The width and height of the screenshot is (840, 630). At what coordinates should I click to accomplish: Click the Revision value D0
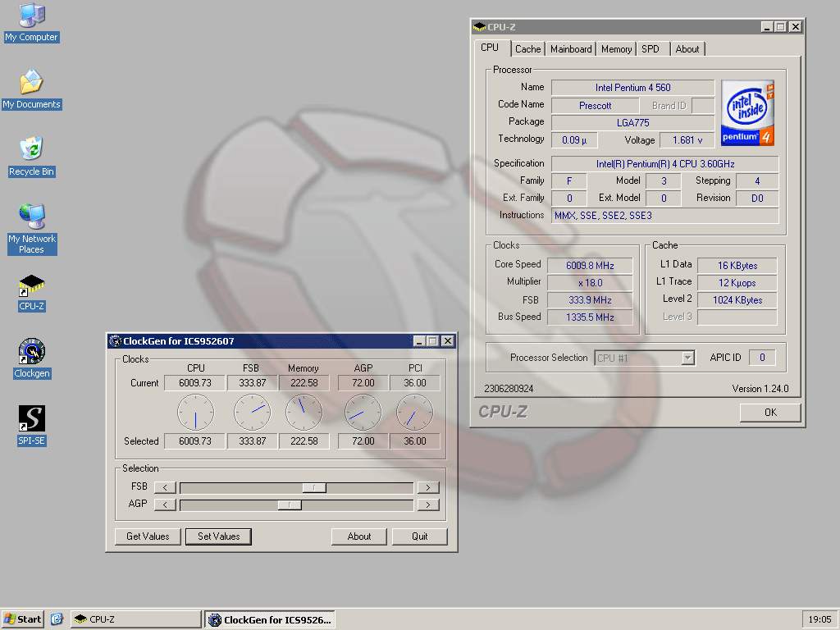pyautogui.click(x=757, y=199)
